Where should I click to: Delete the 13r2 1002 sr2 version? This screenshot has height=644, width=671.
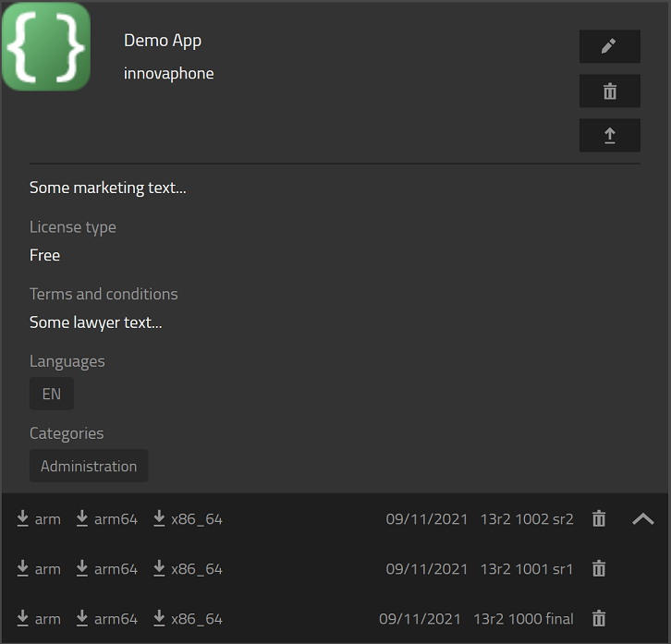(599, 519)
